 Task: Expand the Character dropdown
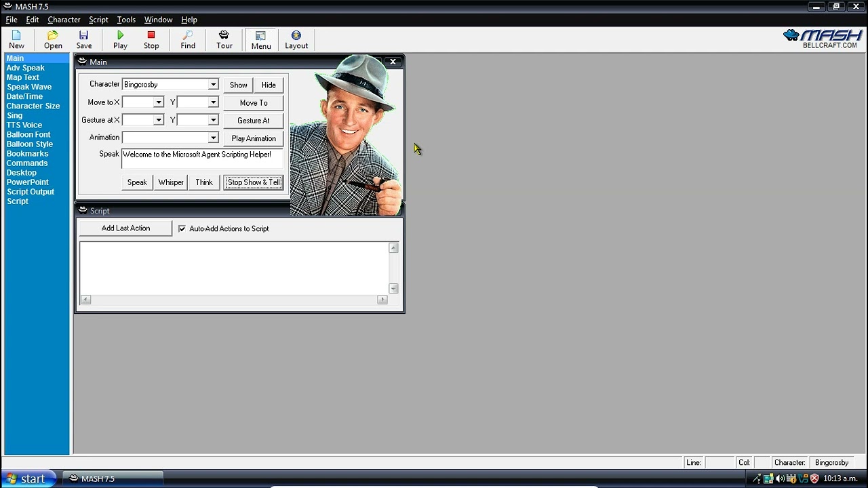tap(213, 85)
